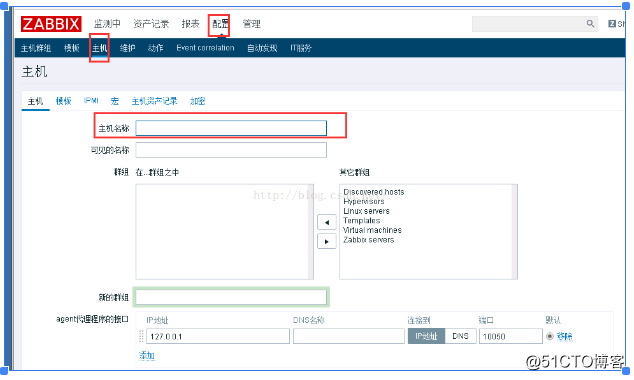Go to Event correlation submenu
634x380 pixels.
pyautogui.click(x=205, y=48)
